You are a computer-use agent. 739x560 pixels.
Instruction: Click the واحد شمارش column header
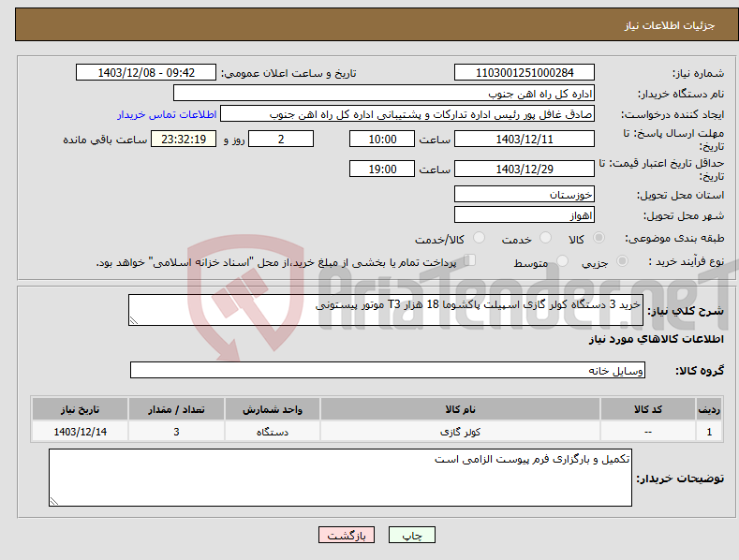click(x=273, y=409)
